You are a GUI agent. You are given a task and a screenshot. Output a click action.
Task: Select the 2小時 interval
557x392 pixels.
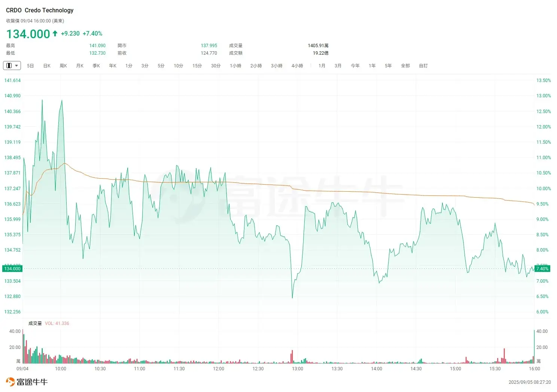[x=256, y=66]
